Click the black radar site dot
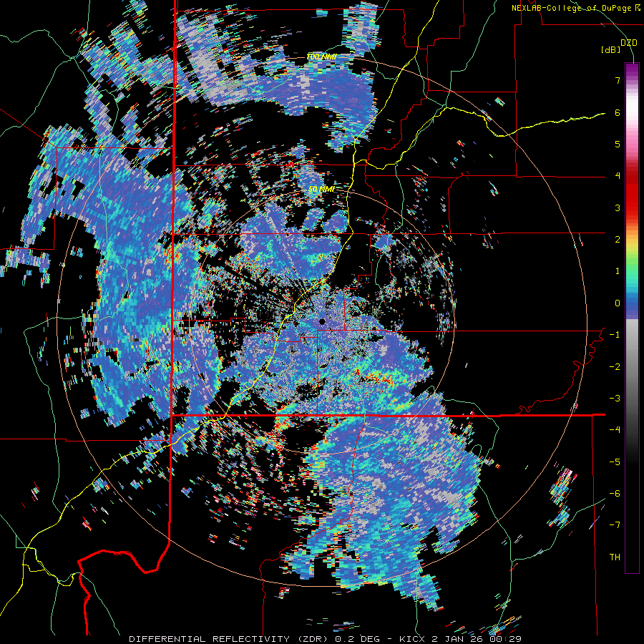Screen dimensions: 644x644 322,321
